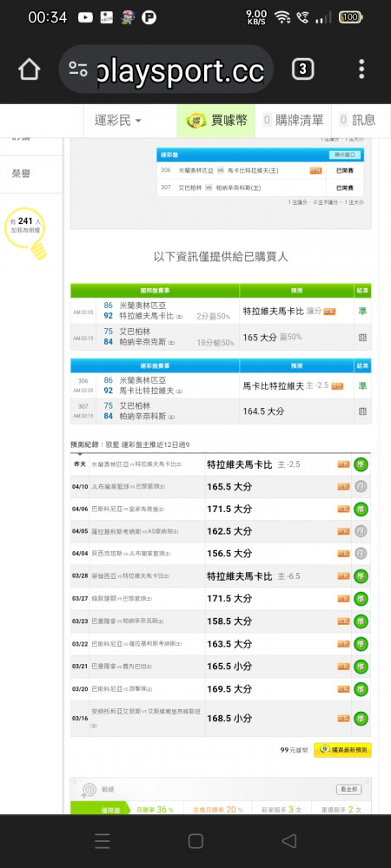Screen dimensions: 391x868
Task: Click the 171.5 大分 entry on 04/06
Action: click(229, 509)
